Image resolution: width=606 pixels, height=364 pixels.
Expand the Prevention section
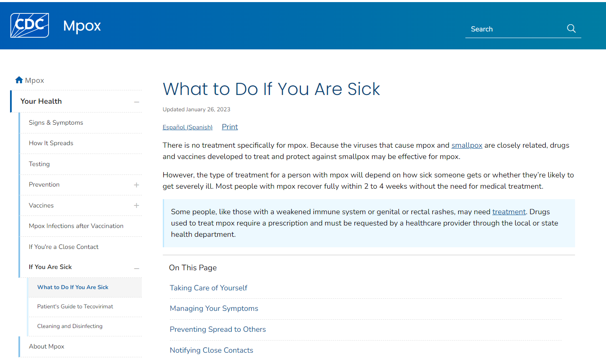(136, 185)
